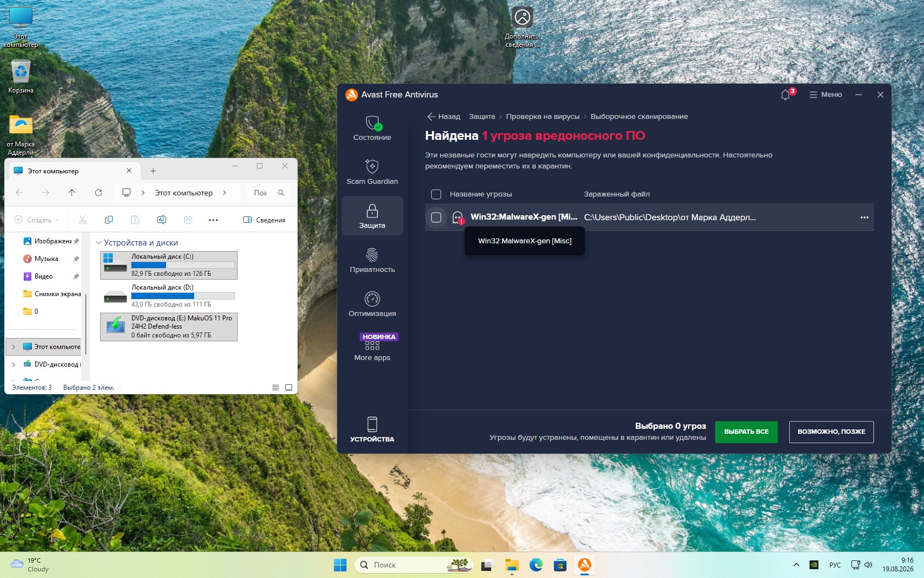Select Этот компьютер desktop icon

tap(21, 27)
